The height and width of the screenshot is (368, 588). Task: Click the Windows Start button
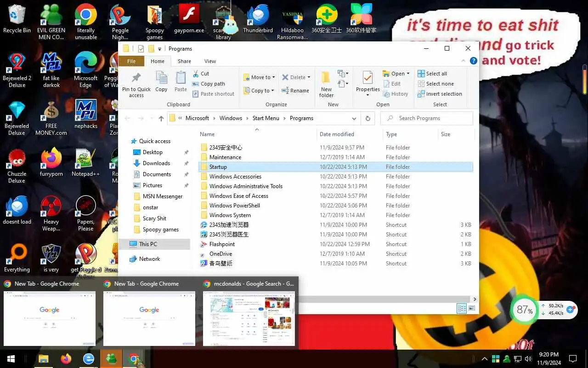[x=11, y=359]
